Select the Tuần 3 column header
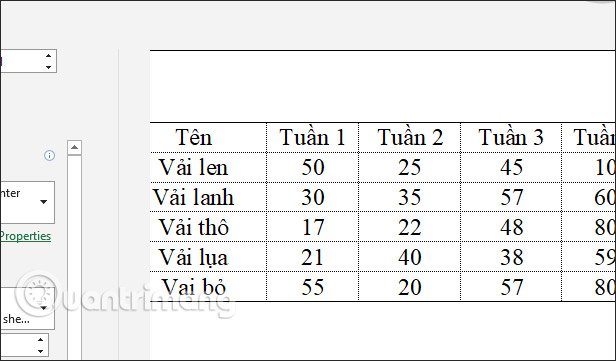The image size is (616, 361). (x=511, y=137)
